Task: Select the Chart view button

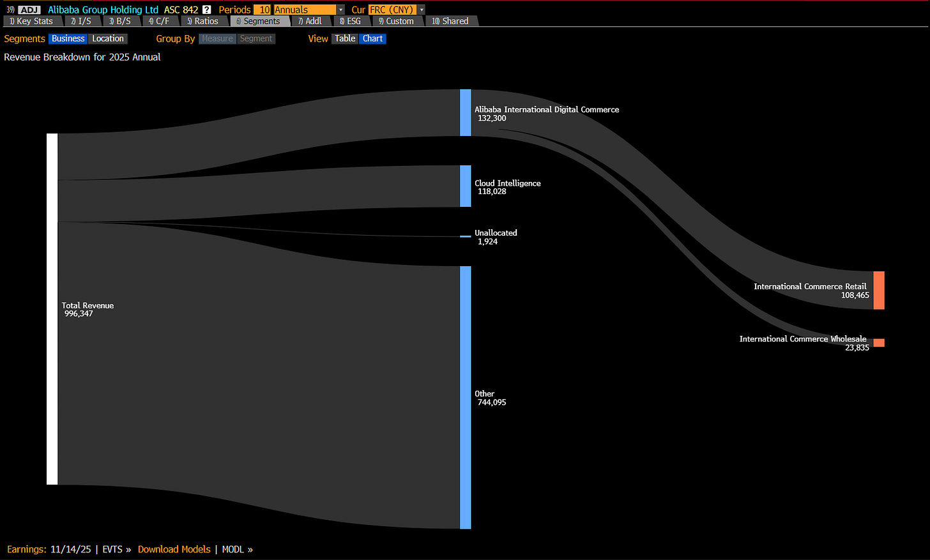Action: (372, 38)
